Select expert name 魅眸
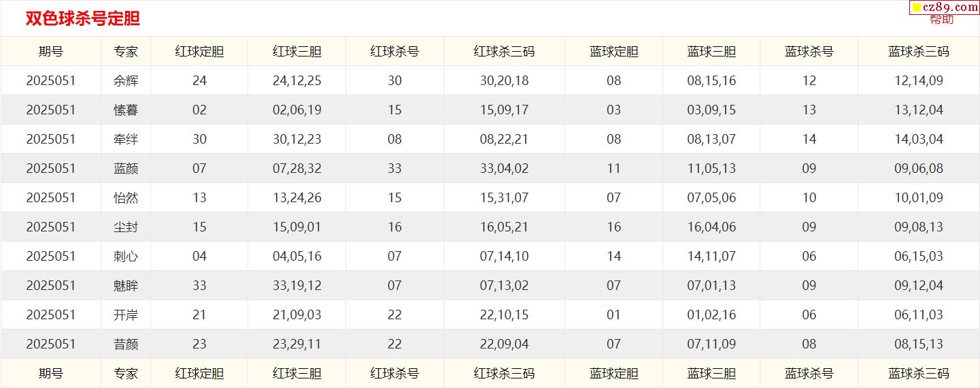Screen dimensions: 980x388 pyautogui.click(x=126, y=286)
